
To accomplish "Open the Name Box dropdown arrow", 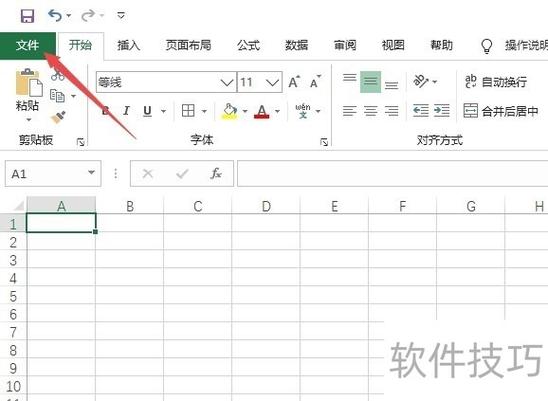I will (91, 172).
